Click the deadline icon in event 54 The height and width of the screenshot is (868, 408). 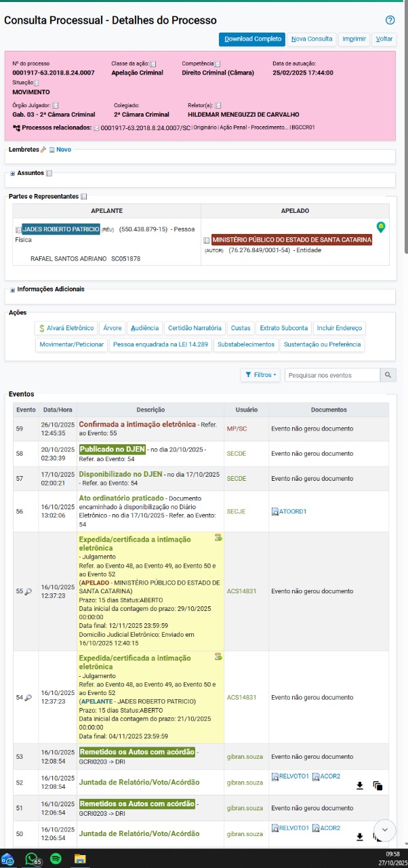coord(218,657)
